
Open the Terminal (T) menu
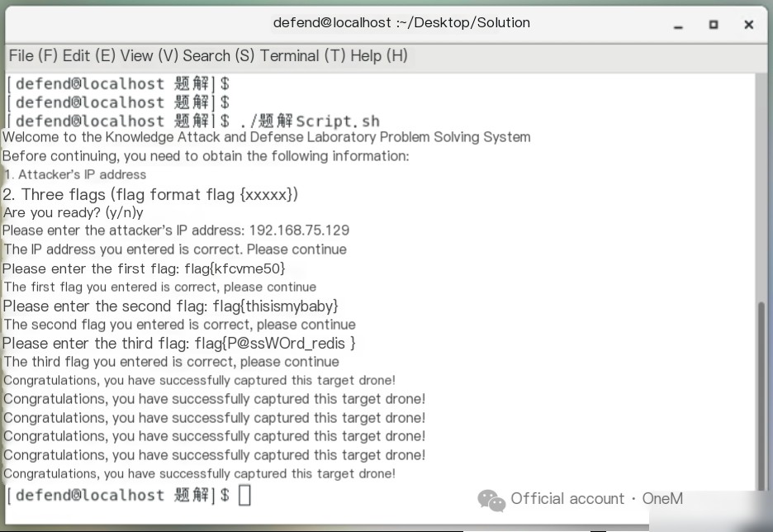click(x=303, y=55)
